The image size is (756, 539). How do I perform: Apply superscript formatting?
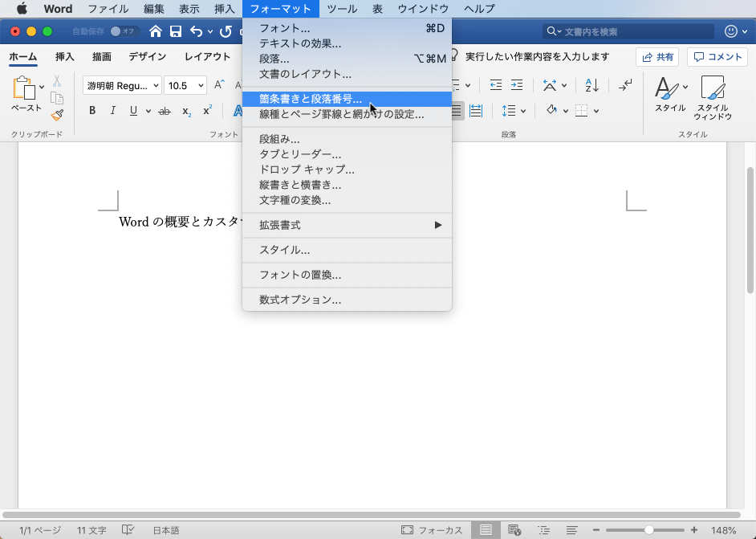(x=207, y=110)
